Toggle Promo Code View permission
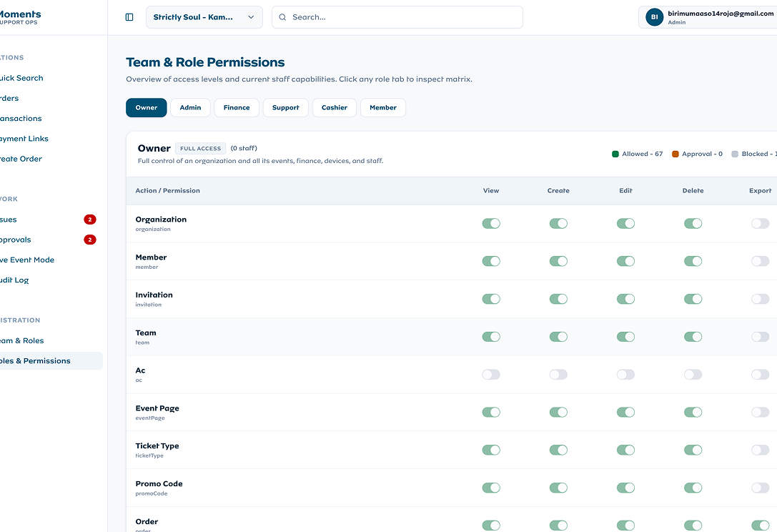 click(491, 488)
